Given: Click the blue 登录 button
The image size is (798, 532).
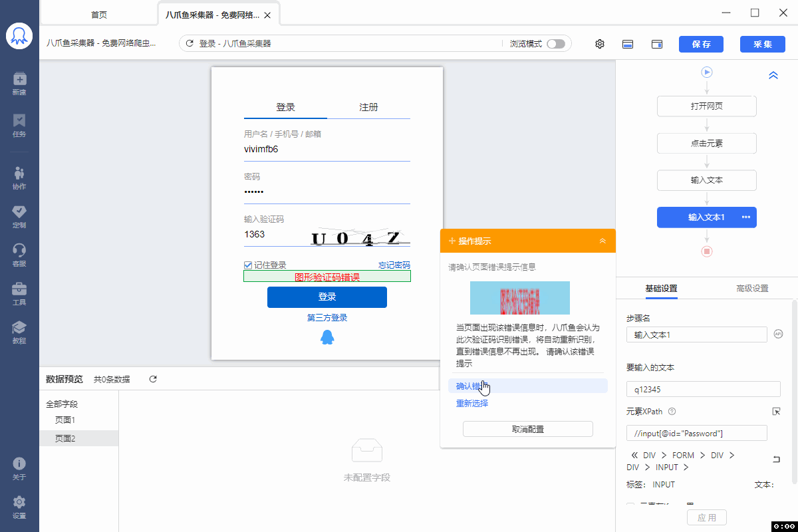Looking at the screenshot, I should [x=327, y=297].
